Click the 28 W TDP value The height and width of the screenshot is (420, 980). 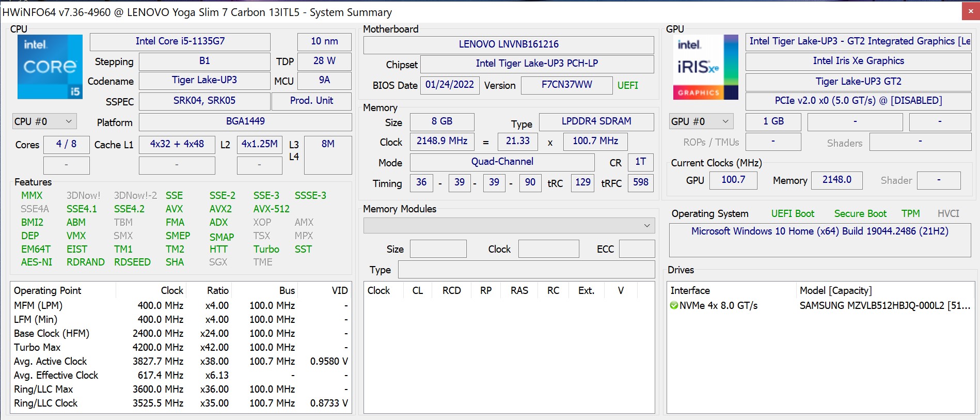324,61
